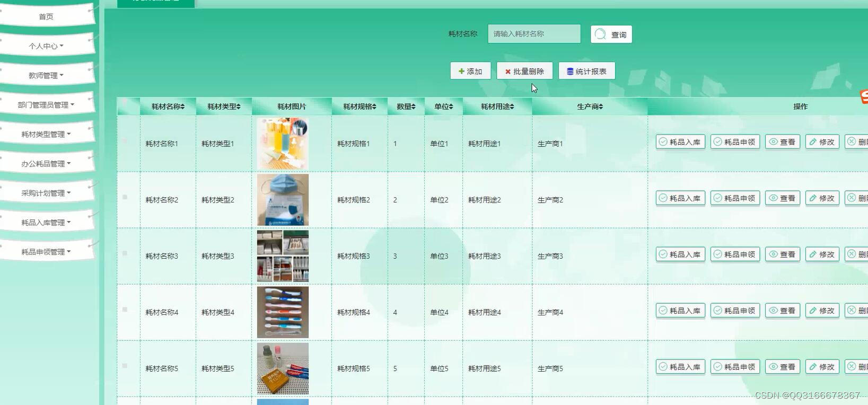Check the checkbox for row 耗材名称1
The width and height of the screenshot is (868, 405).
(x=125, y=140)
